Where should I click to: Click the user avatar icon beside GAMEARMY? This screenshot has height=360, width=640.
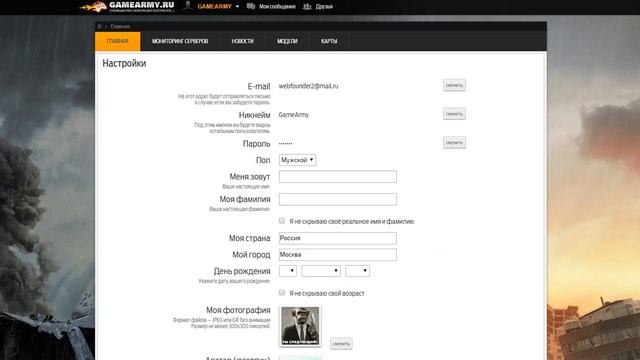tap(187, 6)
